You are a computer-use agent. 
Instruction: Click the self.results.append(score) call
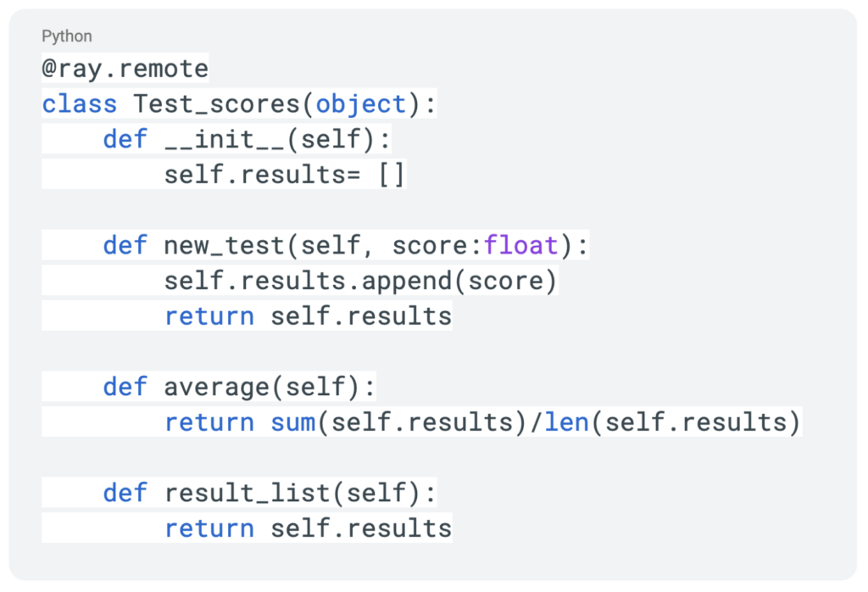click(361, 281)
